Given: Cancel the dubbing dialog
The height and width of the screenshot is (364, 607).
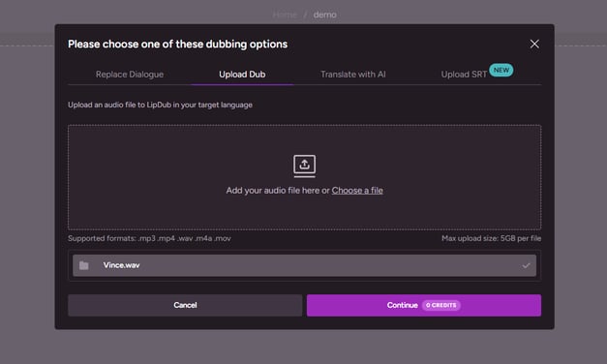Looking at the screenshot, I should 185,305.
